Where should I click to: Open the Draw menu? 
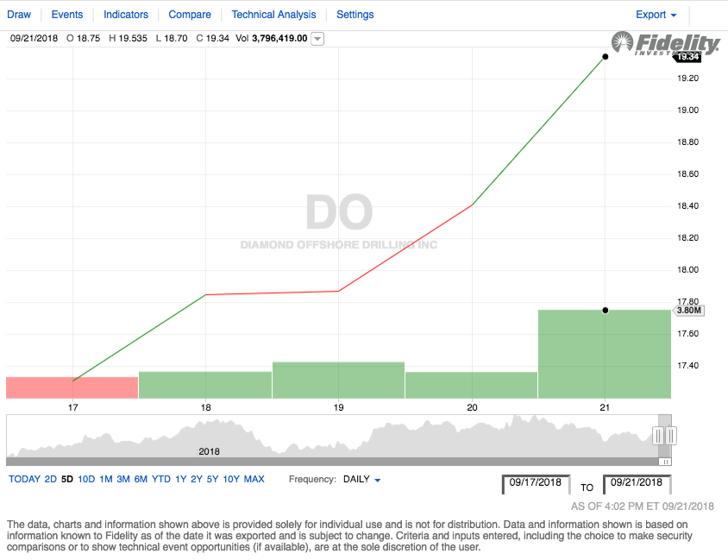pos(19,15)
